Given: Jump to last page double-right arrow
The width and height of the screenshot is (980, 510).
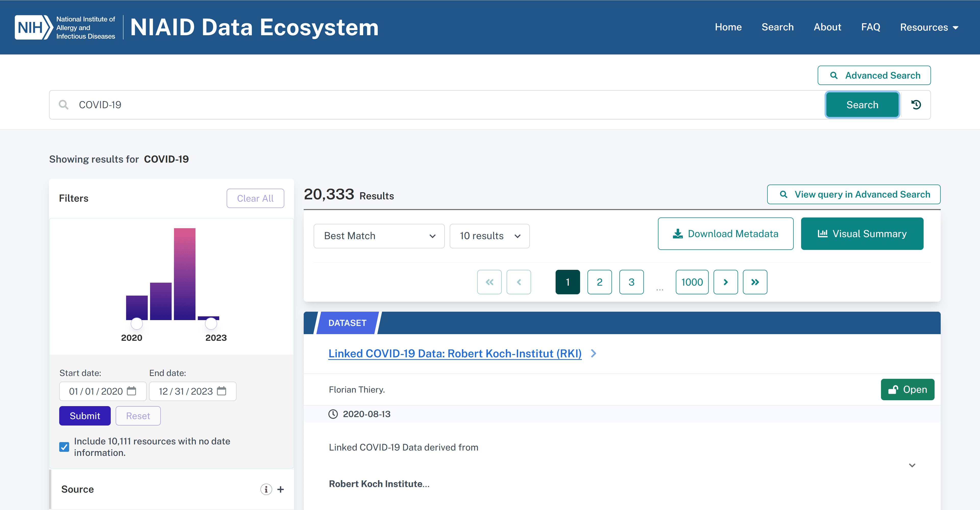Looking at the screenshot, I should pos(755,282).
